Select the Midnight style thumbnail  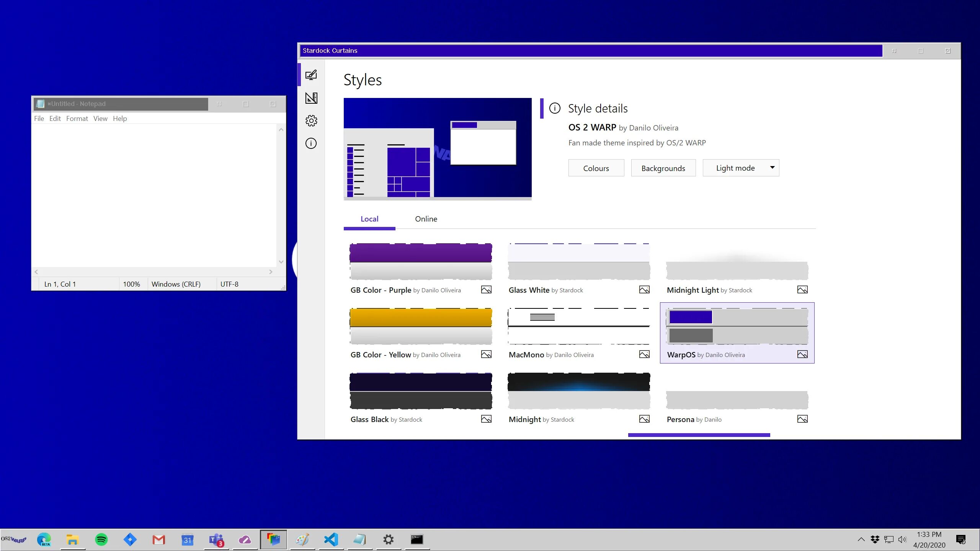click(579, 391)
